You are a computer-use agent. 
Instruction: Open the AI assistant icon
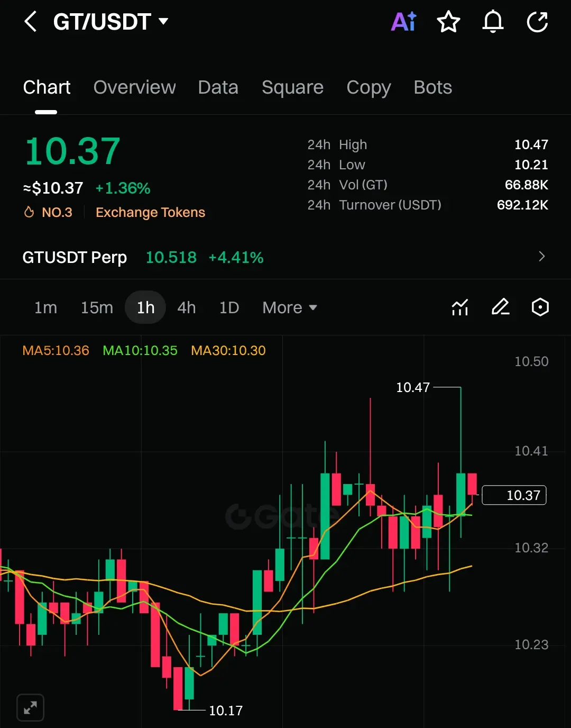[x=404, y=22]
